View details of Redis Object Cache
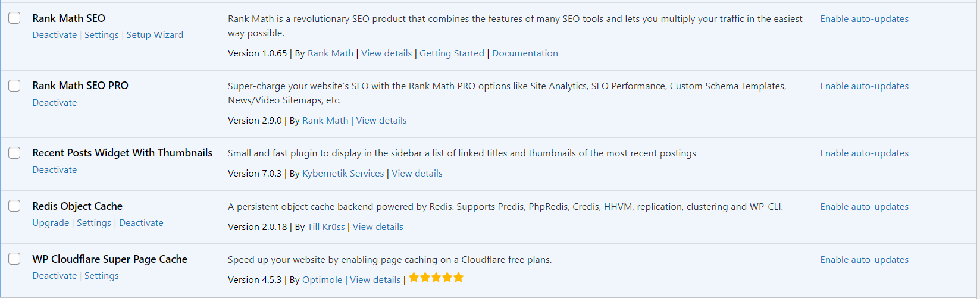The width and height of the screenshot is (980, 299). point(378,227)
